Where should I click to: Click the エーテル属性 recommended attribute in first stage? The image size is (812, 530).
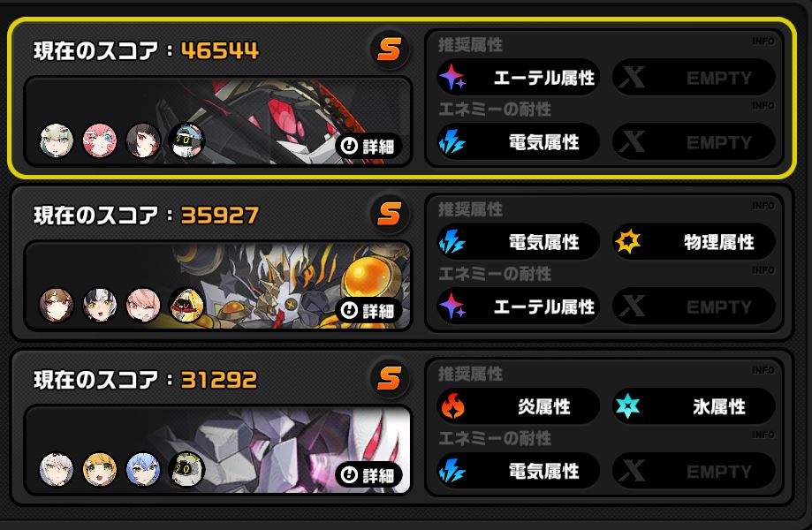pyautogui.click(x=519, y=78)
